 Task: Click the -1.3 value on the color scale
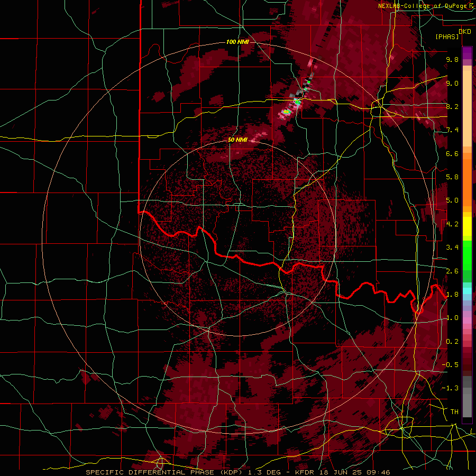450,388
